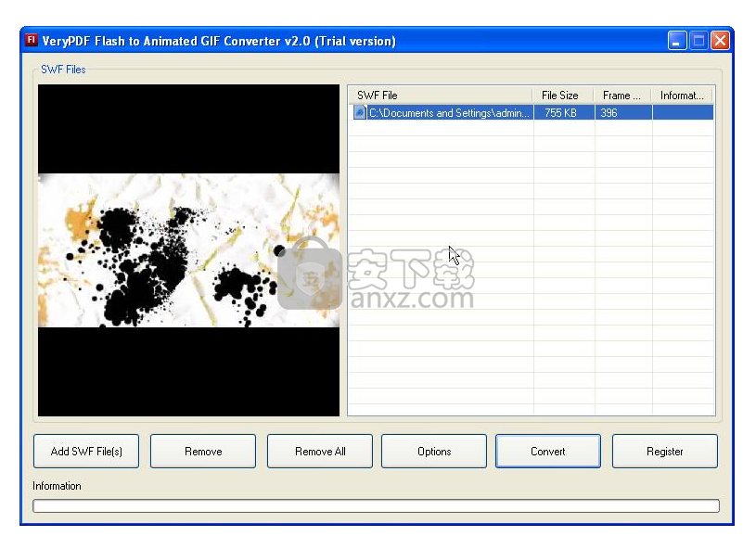Sort by the File Size column header

point(563,96)
